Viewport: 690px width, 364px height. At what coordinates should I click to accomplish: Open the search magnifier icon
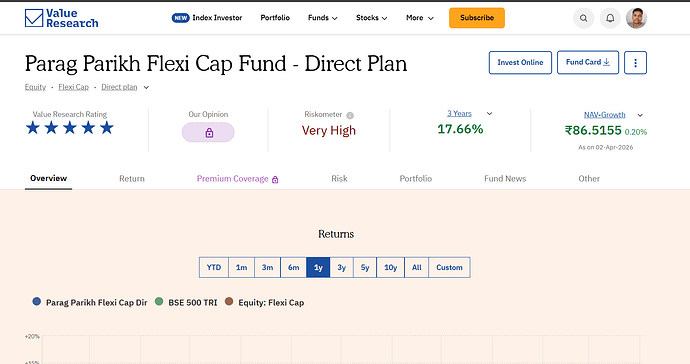coord(584,18)
